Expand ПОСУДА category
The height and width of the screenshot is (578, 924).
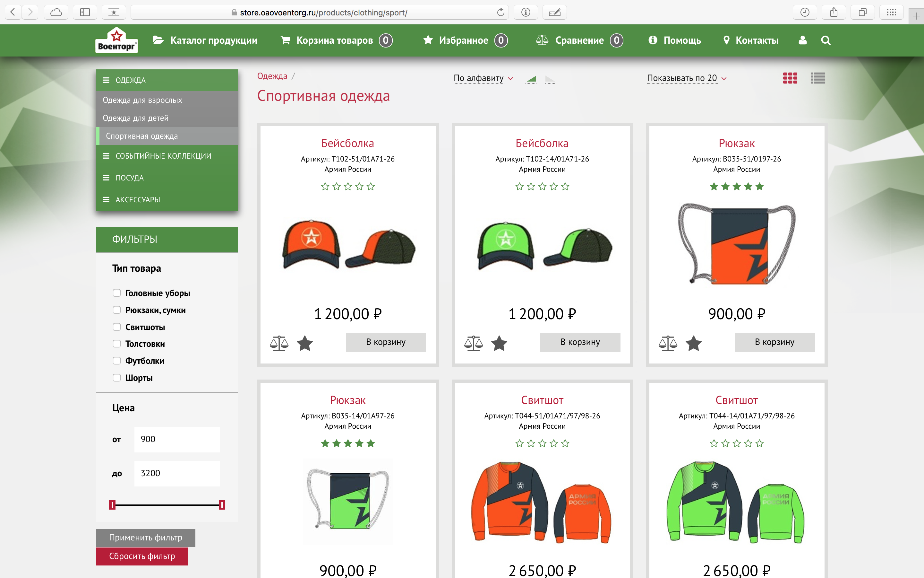tap(167, 178)
